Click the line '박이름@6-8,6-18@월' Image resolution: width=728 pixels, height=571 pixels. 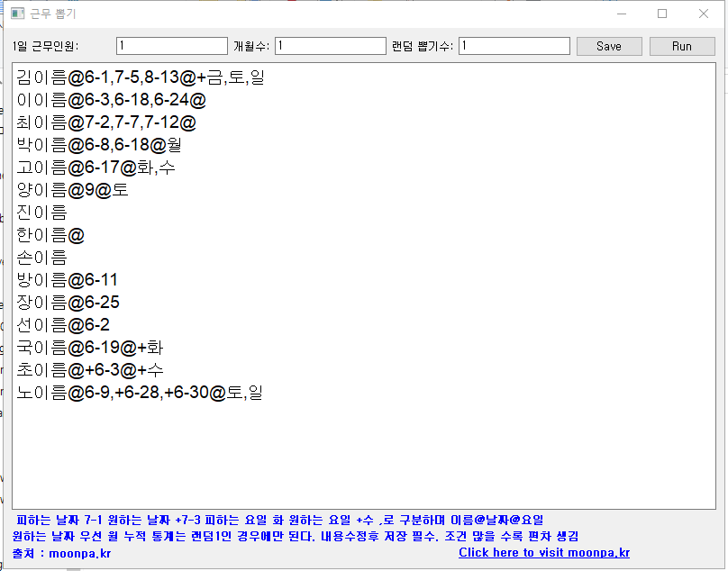coord(99,145)
